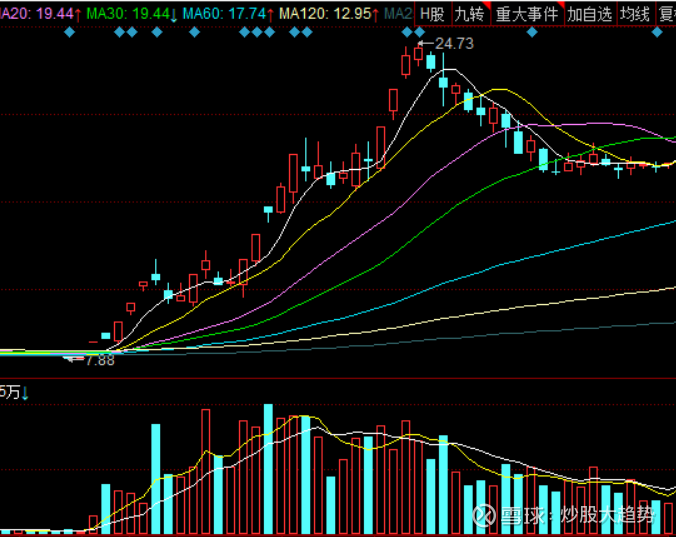
Task: Click the rightmost blue diamond event marker
Action: [657, 32]
